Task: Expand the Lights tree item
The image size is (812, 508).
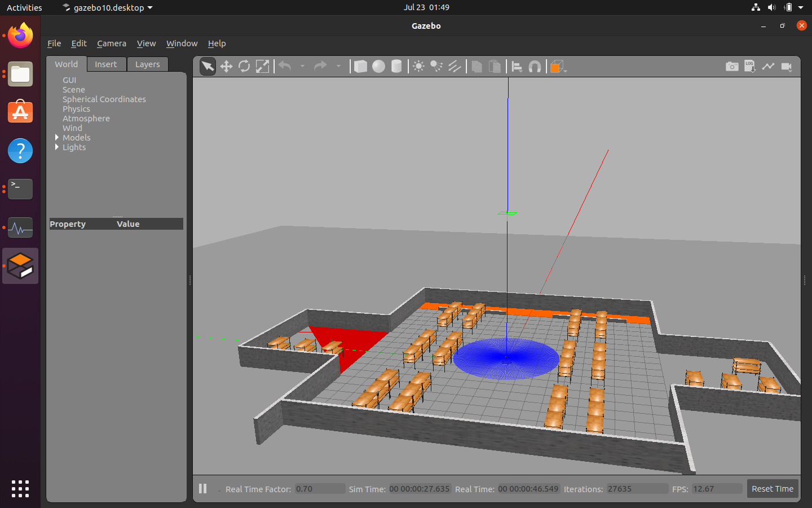Action: click(57, 147)
